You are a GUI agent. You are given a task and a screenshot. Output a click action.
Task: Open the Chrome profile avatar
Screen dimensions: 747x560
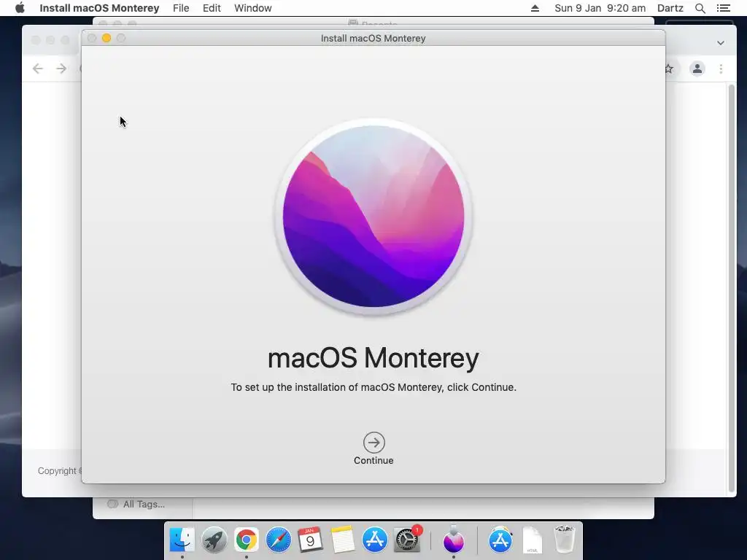point(697,69)
